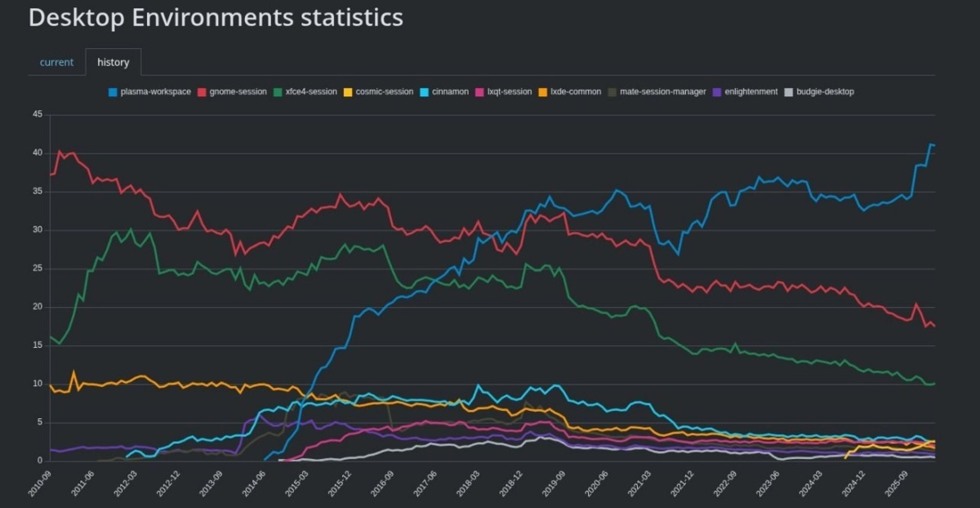The width and height of the screenshot is (980, 508).
Task: Click the peak of the blue plasma-workspace line
Action: [x=930, y=145]
